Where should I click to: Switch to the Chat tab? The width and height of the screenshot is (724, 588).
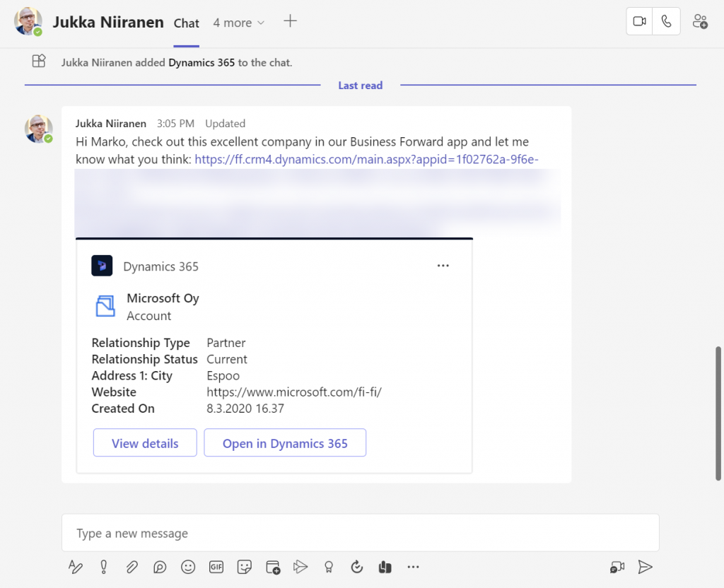click(186, 23)
